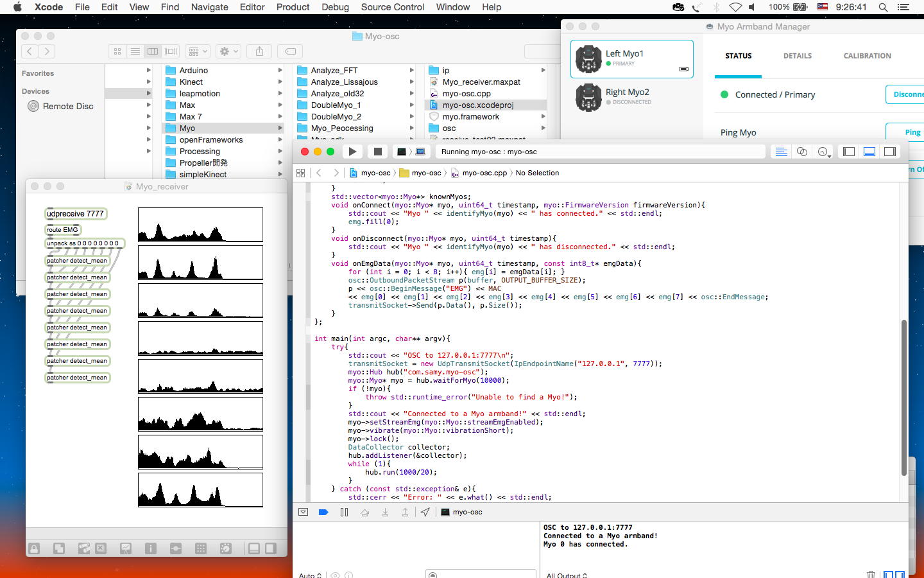The image size is (924, 578).
Task: Click the Simulate Location arrow icon
Action: coord(425,512)
